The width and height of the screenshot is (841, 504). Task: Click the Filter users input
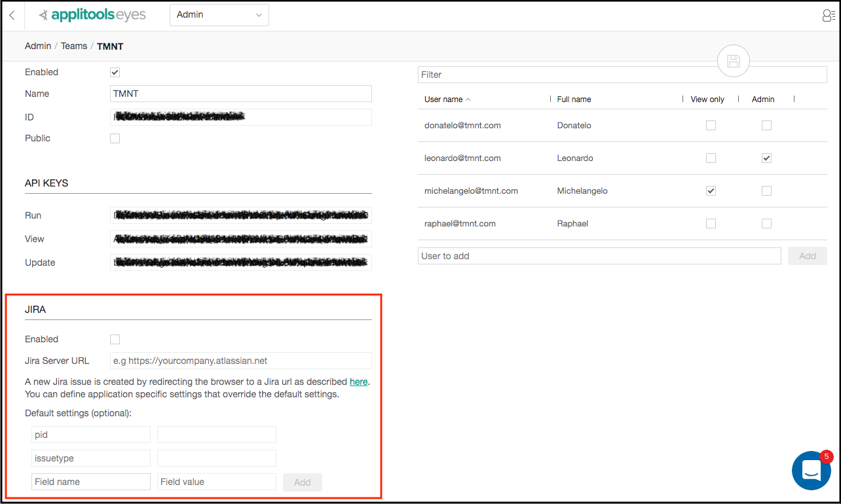622,75
